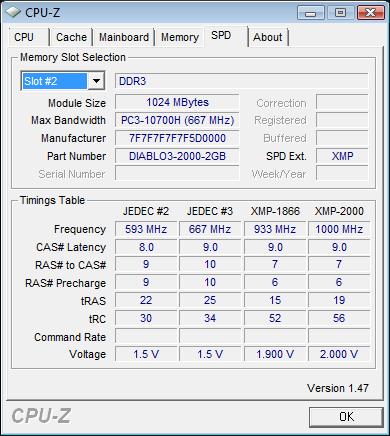Click the 593 MHz frequency cell
Viewport: 390px width, 436px height.
coord(146,229)
